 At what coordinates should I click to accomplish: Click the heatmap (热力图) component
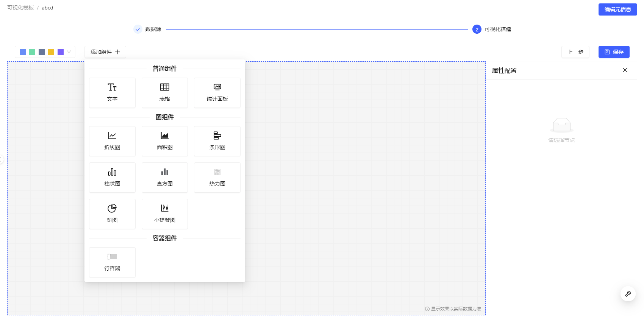[217, 178]
